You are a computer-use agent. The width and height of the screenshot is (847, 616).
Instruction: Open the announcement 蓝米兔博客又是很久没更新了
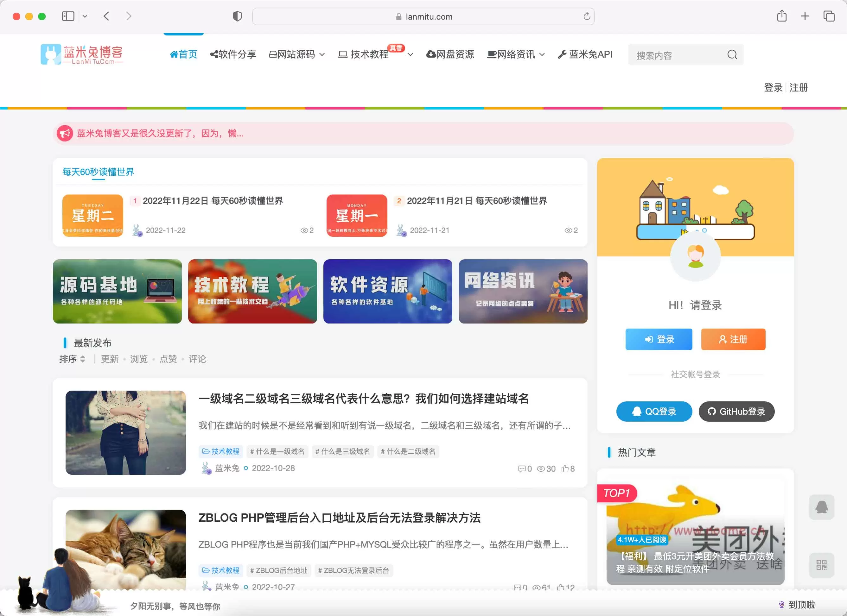[x=160, y=133]
